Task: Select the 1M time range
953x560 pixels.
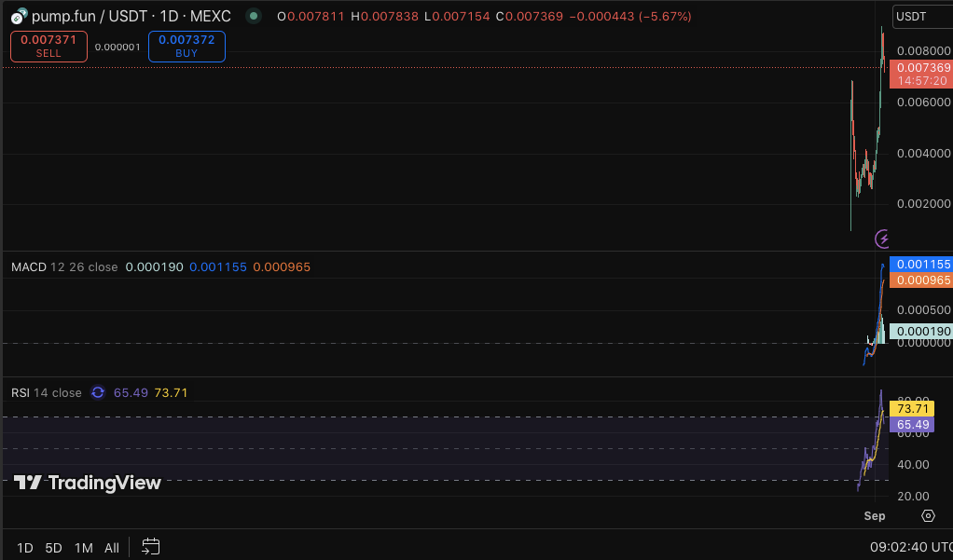Action: (x=83, y=548)
